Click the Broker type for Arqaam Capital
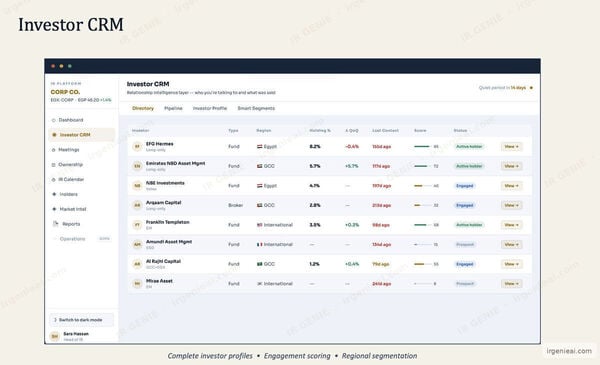This screenshot has height=365, width=600. 235,205
